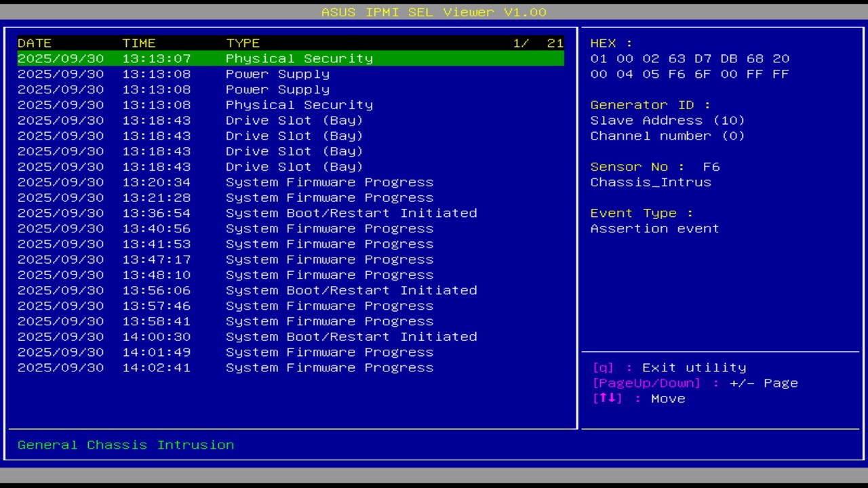
Task: Click the Chassis_Intrus sensor name
Action: coord(651,182)
